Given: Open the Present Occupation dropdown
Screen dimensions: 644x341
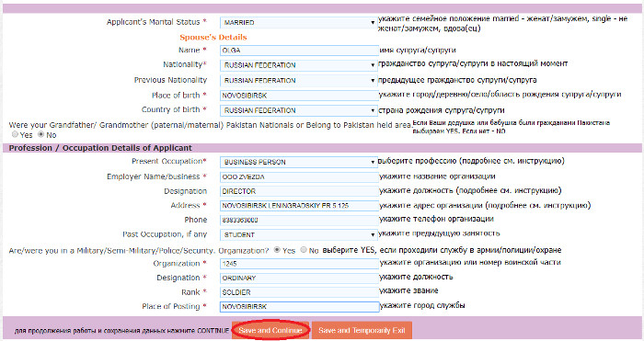Looking at the screenshot, I should [299, 162].
